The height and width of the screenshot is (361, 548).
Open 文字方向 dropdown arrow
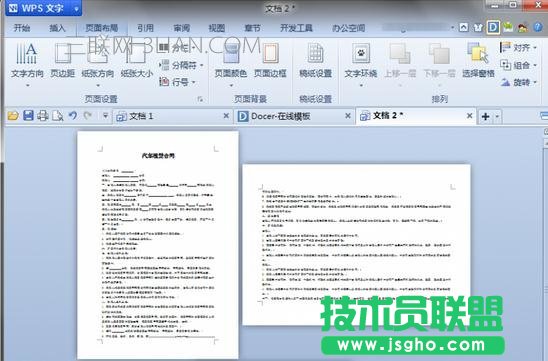(27, 85)
